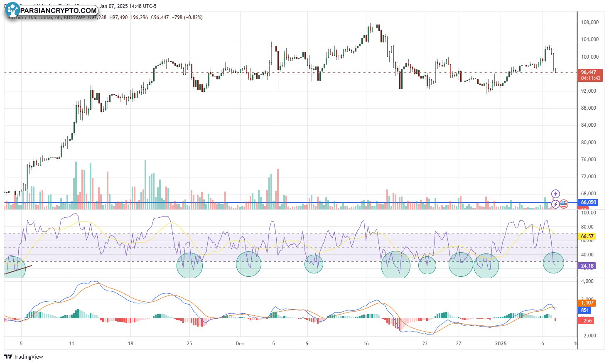Click the TradingView logo link

24,357
